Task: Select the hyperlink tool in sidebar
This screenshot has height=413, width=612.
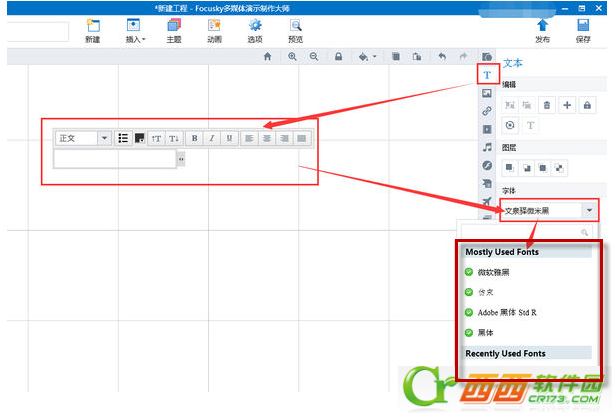Action: pyautogui.click(x=487, y=111)
